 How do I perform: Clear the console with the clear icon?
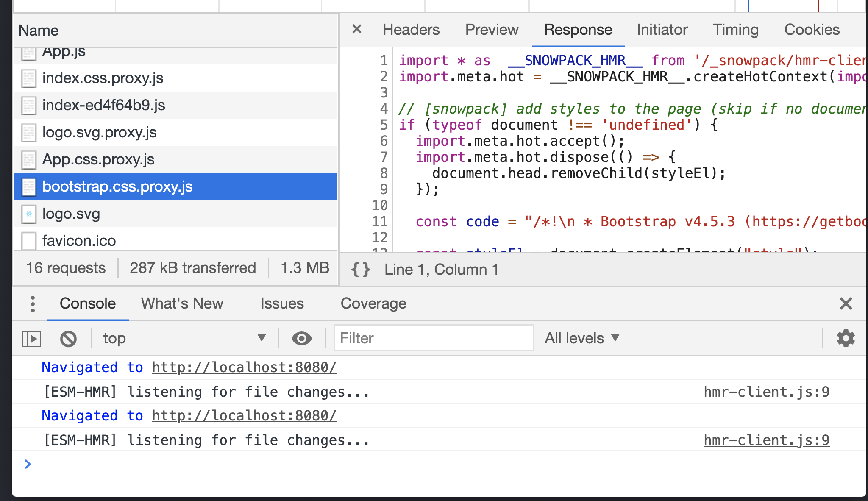pyautogui.click(x=68, y=338)
